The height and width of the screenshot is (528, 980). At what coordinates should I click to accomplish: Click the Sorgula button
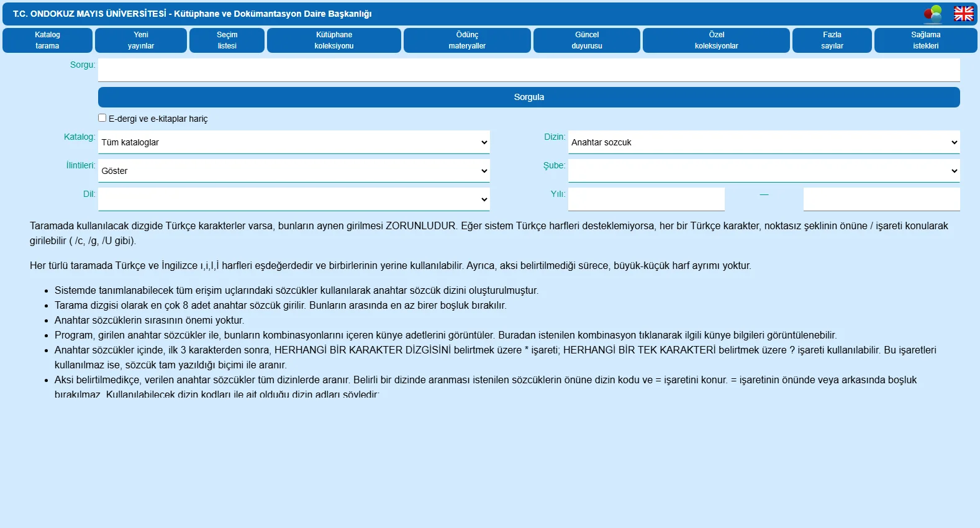click(x=529, y=97)
